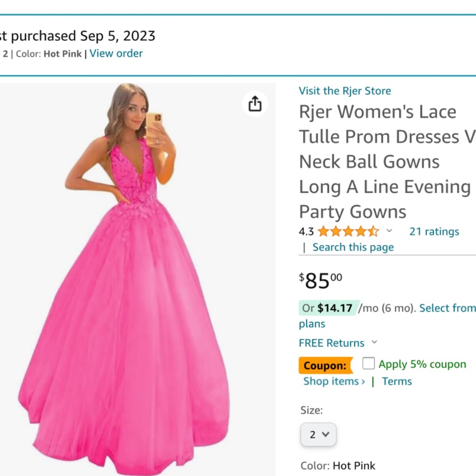Open the View order link
476x476 pixels.
(116, 53)
